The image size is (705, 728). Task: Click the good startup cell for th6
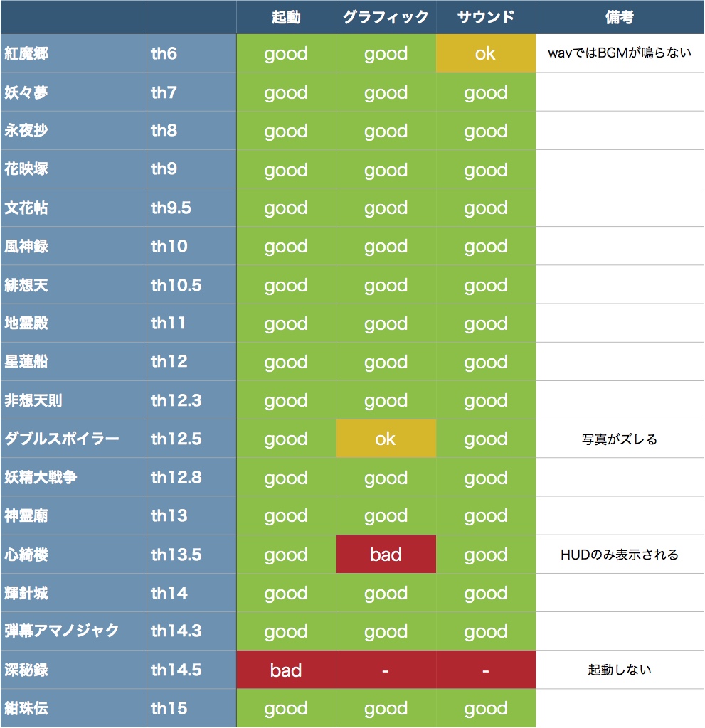(286, 53)
